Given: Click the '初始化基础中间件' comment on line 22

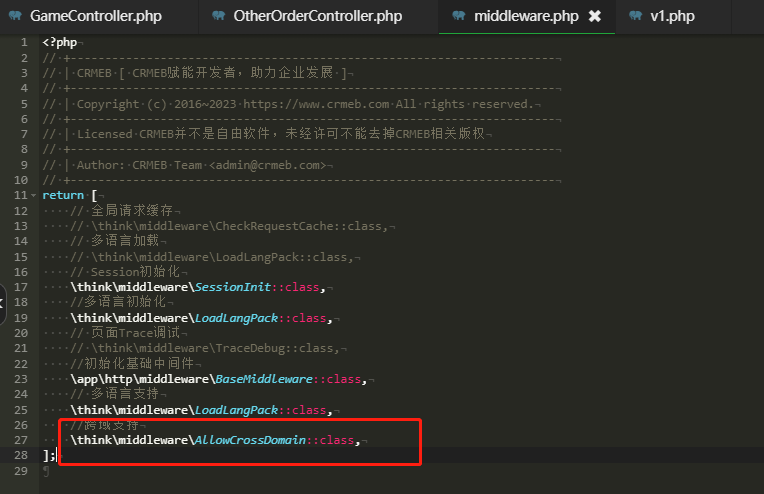Looking at the screenshot, I should [132, 363].
